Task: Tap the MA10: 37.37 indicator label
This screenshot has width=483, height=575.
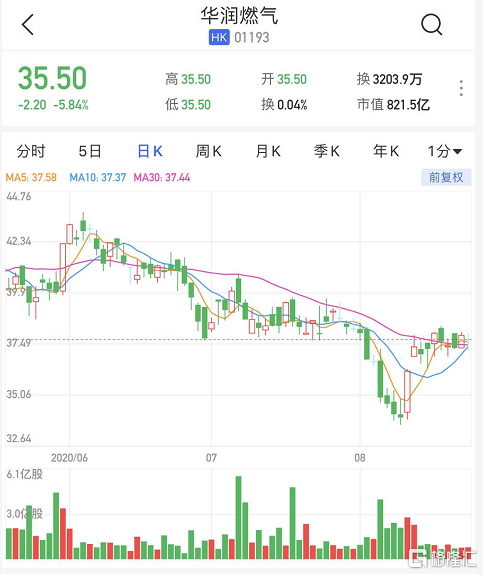Action: [98, 178]
